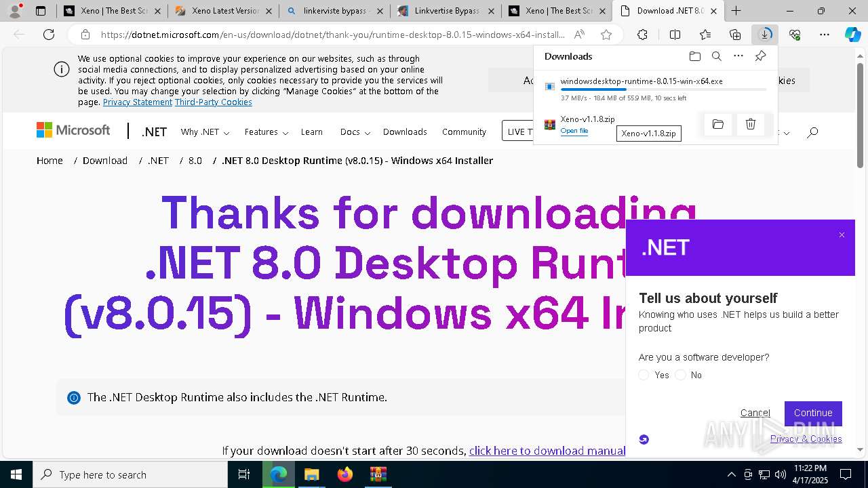Image resolution: width=868 pixels, height=488 pixels.
Task: Switch to Linkvertise Bypass tab
Action: tap(446, 11)
